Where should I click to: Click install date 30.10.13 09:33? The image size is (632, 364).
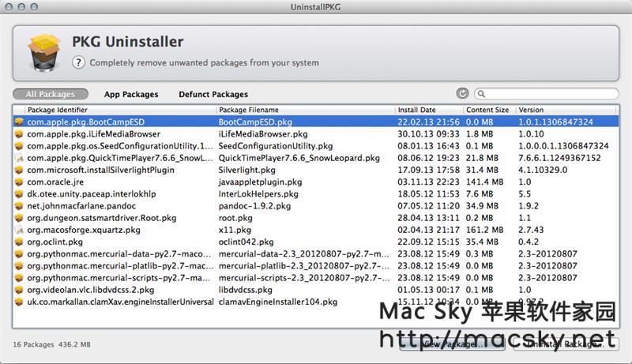click(428, 133)
